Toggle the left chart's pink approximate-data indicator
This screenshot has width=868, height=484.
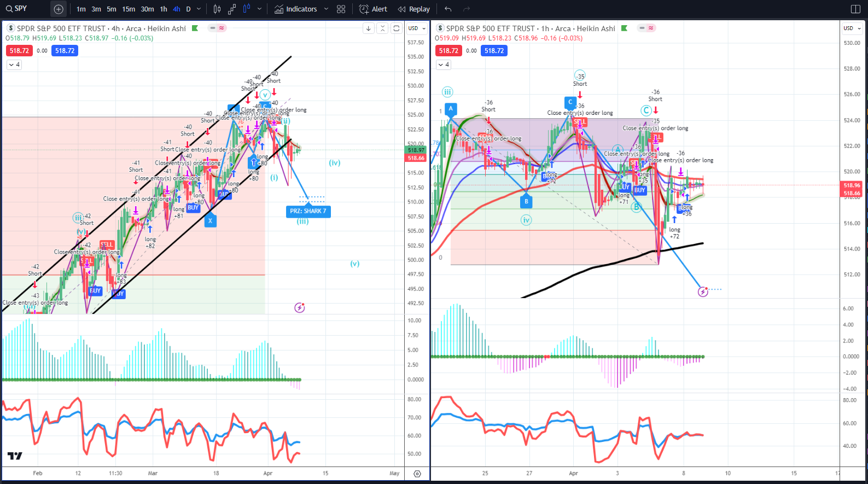pos(222,28)
